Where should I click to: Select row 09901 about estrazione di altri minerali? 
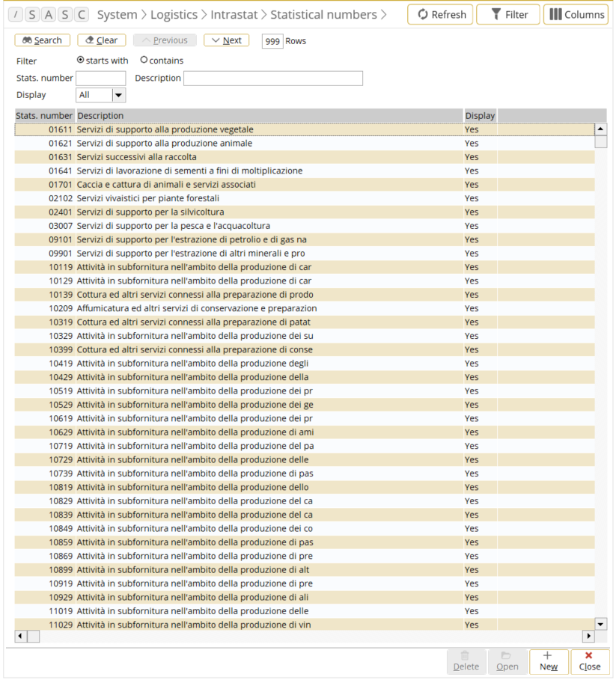click(305, 254)
